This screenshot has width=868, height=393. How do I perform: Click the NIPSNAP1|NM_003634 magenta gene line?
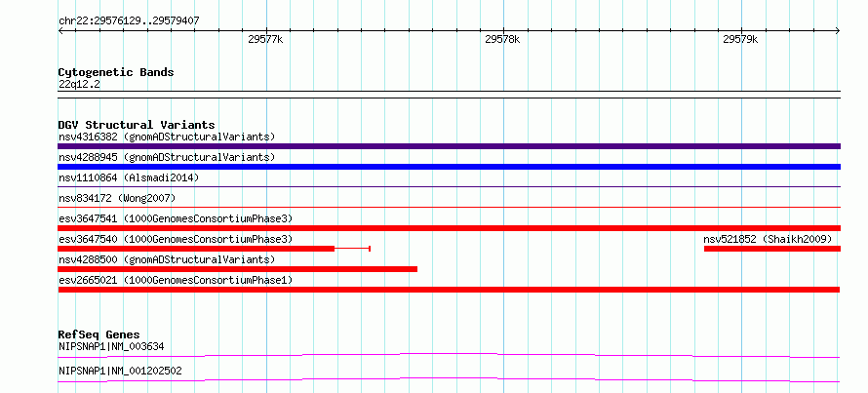pos(449,355)
